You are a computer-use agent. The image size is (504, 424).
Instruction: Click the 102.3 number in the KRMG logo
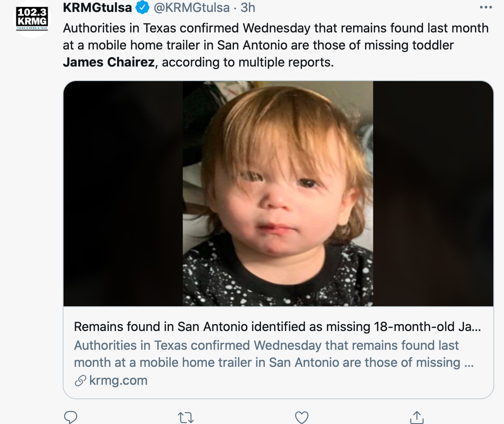(32, 12)
